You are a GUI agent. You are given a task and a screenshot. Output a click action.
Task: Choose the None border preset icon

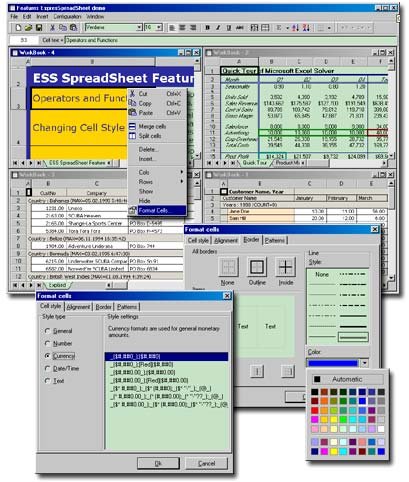click(228, 267)
